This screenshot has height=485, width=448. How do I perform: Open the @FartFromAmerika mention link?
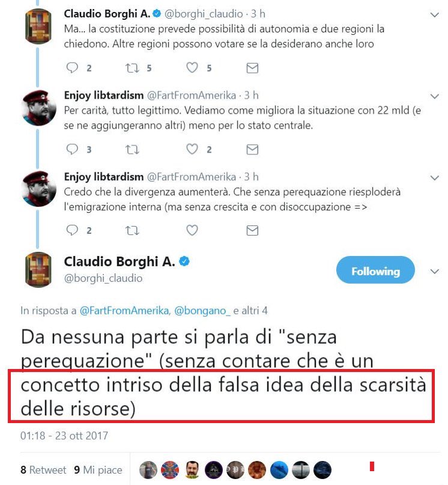[124, 311]
